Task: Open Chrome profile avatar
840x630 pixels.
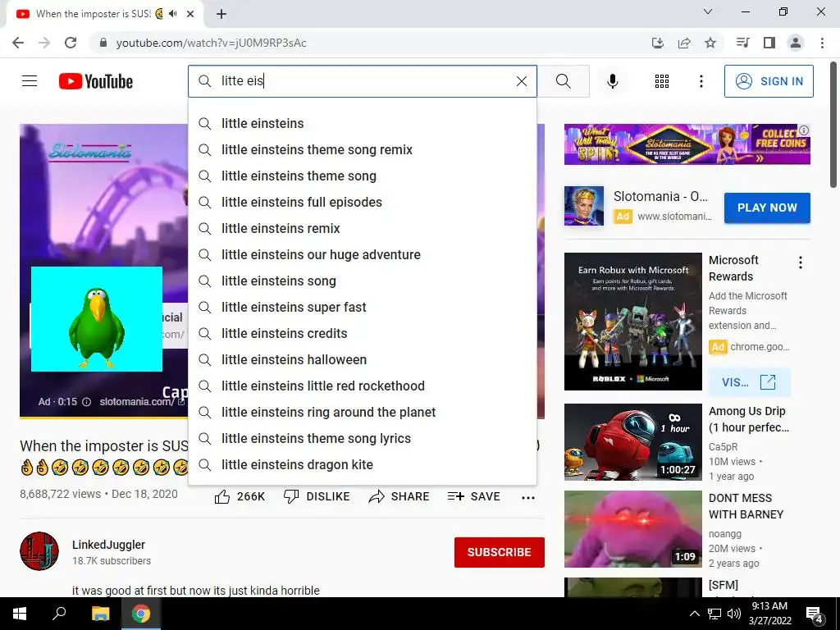Action: click(x=796, y=43)
